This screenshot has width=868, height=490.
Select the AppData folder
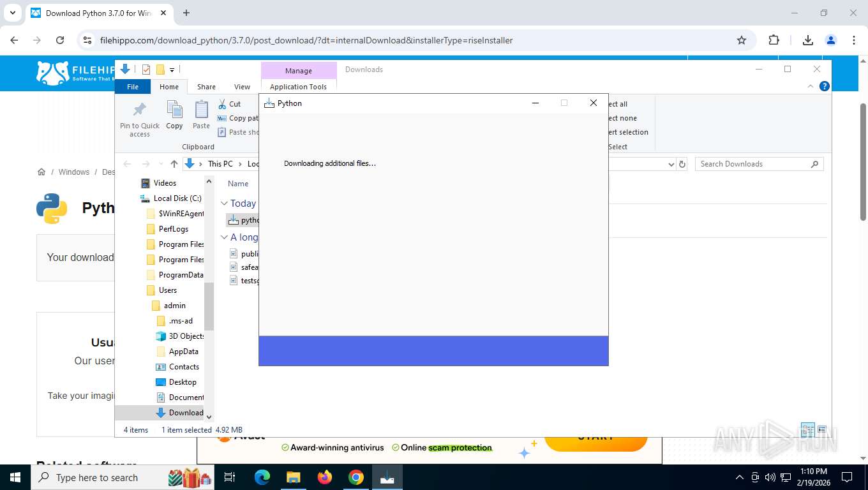click(x=183, y=352)
